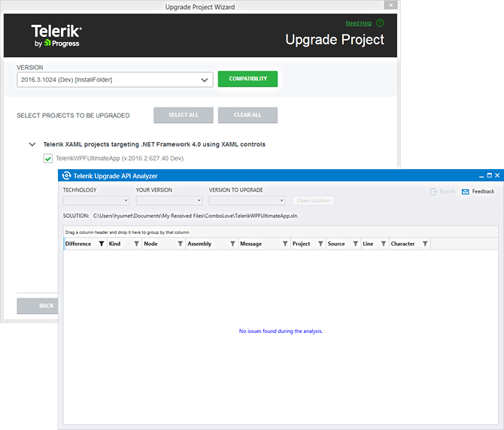Sort by the Kind column header
The width and height of the screenshot is (504, 430).
coord(114,244)
